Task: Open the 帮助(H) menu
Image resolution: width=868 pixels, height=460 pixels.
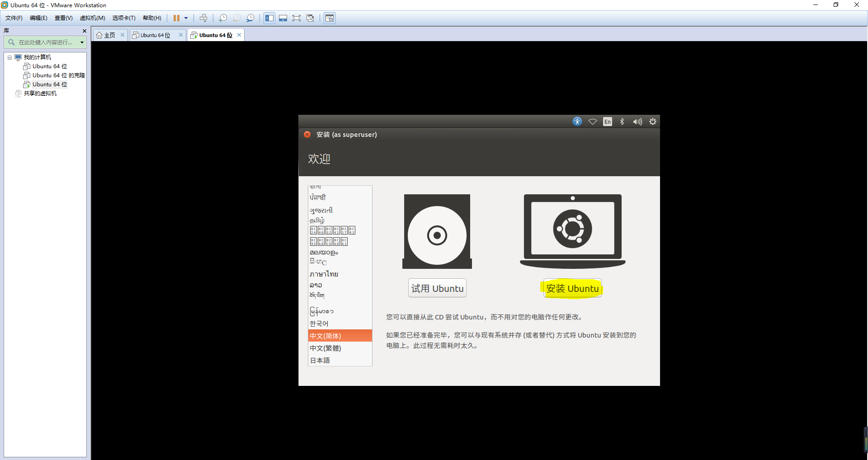Action: click(152, 18)
